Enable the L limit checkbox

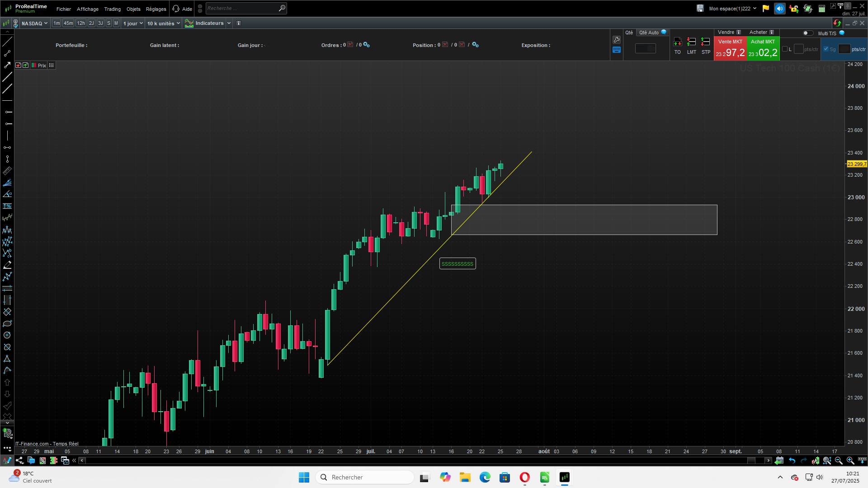[785, 49]
